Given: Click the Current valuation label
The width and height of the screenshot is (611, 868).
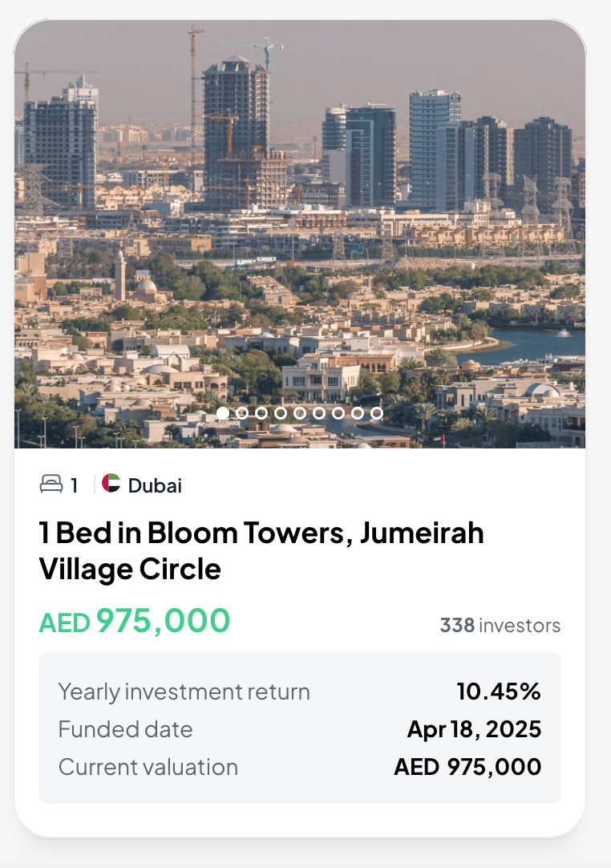Looking at the screenshot, I should click(x=148, y=767).
